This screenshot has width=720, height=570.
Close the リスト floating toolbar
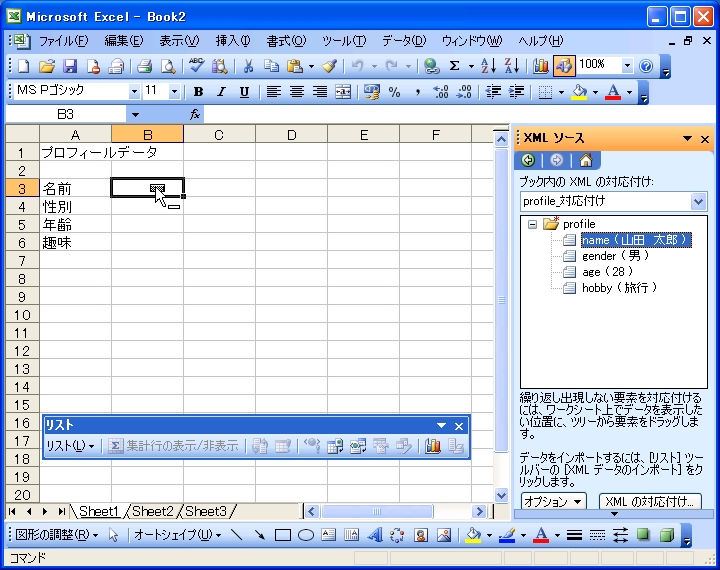(x=459, y=426)
